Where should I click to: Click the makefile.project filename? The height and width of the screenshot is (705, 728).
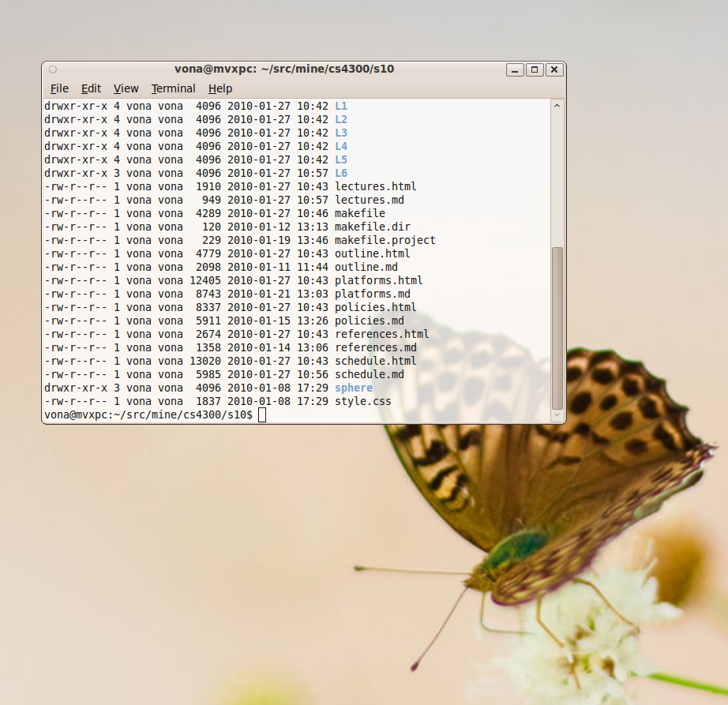[x=385, y=240]
